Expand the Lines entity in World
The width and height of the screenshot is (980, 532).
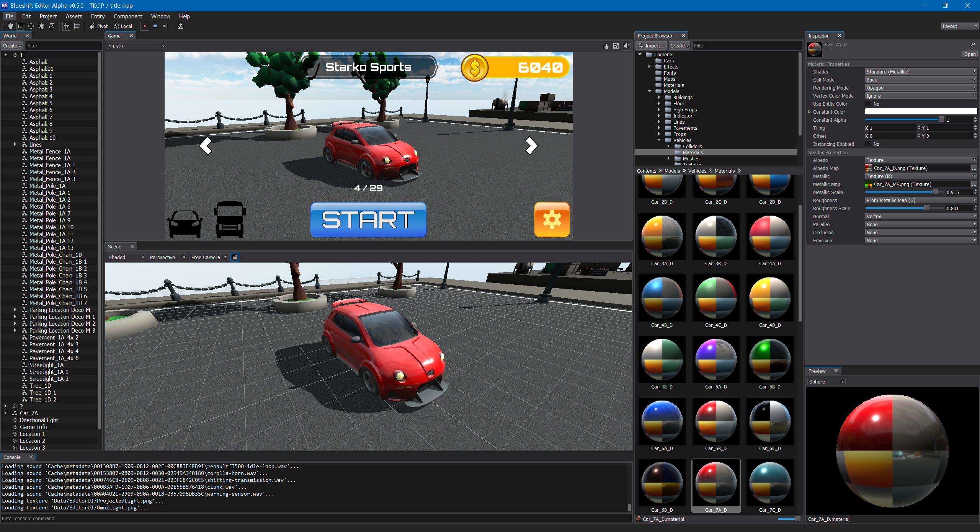(x=15, y=144)
